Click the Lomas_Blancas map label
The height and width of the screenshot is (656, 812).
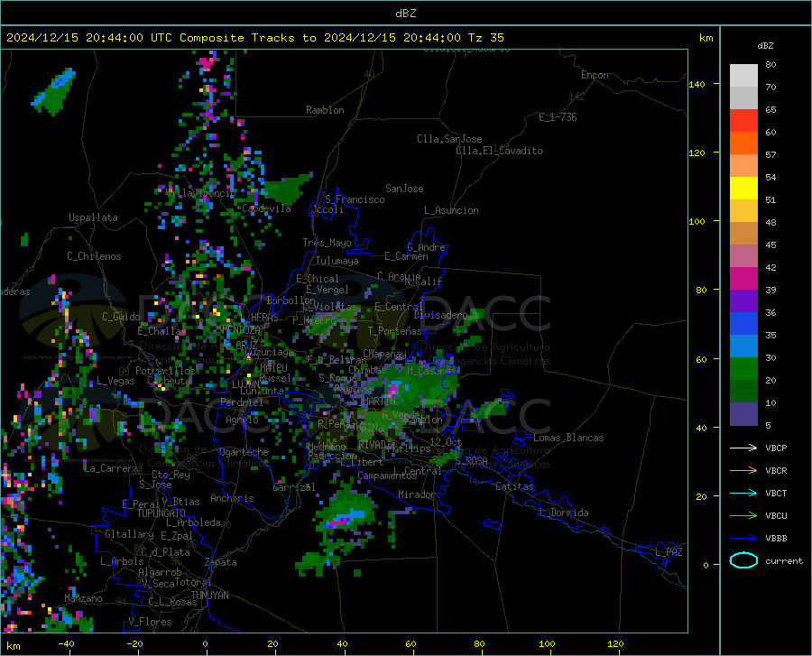pos(568,438)
